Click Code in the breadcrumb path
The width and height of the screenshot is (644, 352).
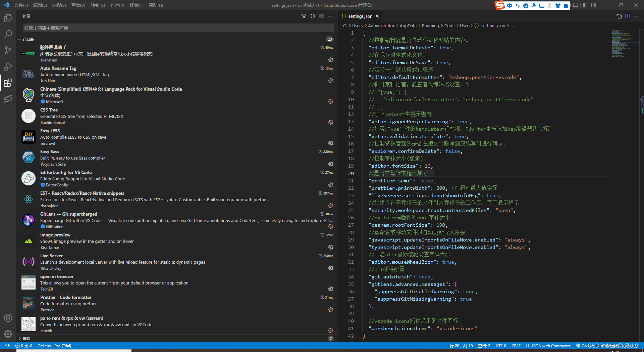coord(449,26)
